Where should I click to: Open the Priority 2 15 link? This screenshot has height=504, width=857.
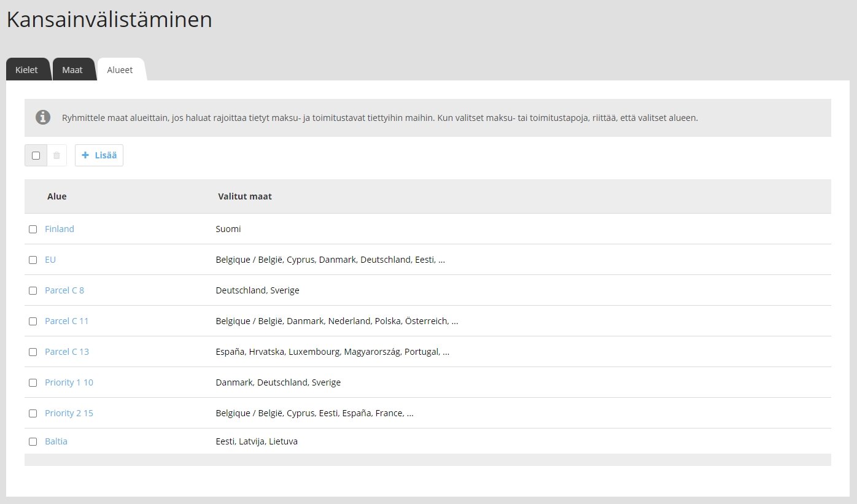point(69,413)
